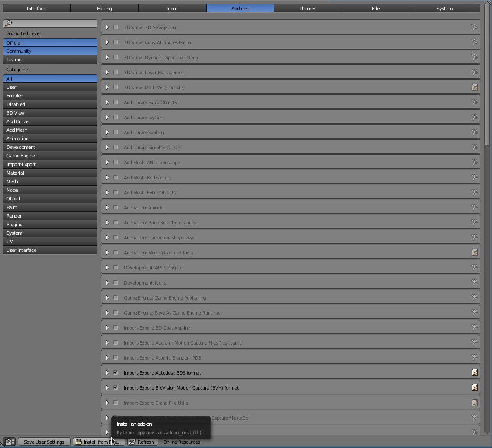492x448 pixels.
Task: Expand the Add Curve: IvyGen entry
Action: pos(107,117)
